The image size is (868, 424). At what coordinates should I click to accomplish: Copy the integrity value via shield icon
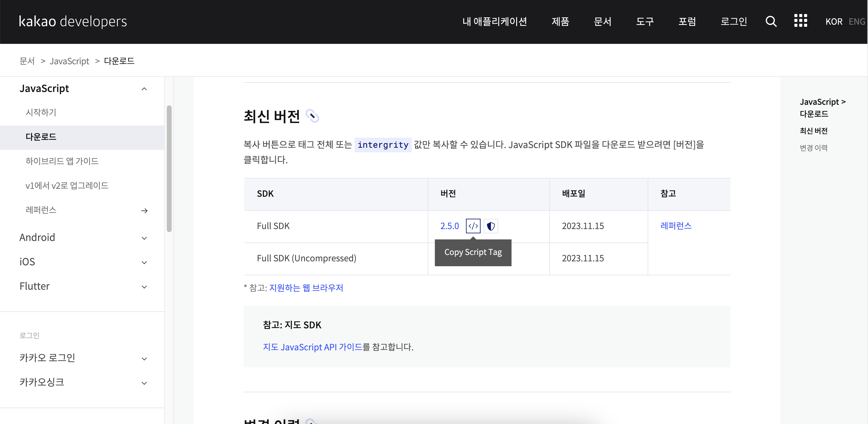coord(491,226)
